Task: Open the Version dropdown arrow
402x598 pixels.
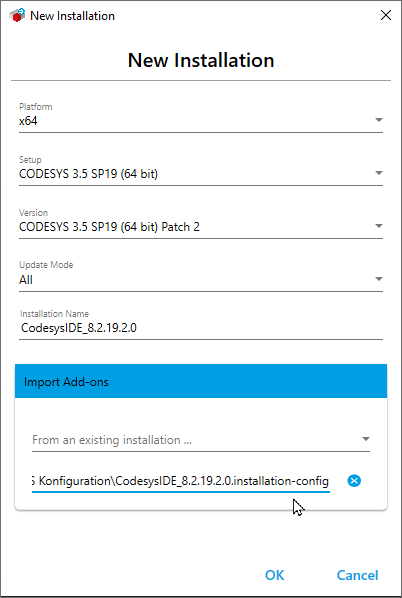Action: point(378,226)
